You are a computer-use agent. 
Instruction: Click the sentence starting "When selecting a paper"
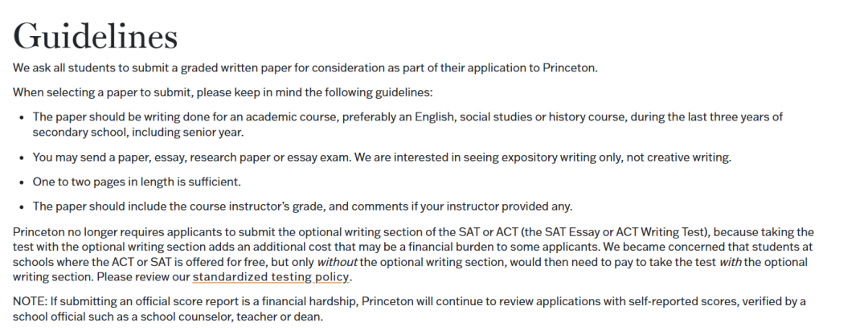coord(223,92)
